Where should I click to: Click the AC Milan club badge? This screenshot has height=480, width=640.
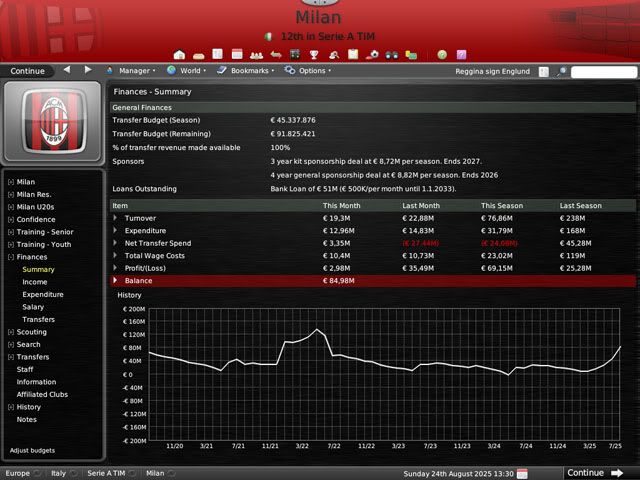(x=53, y=121)
